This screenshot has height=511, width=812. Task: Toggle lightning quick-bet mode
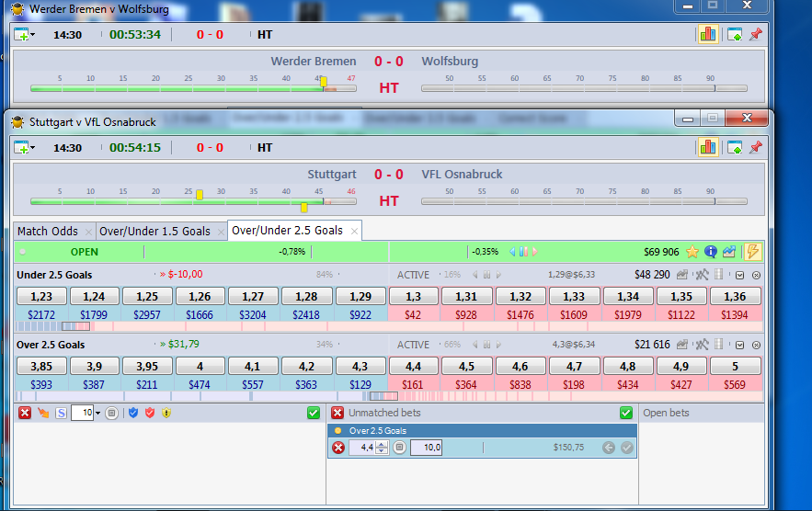(x=752, y=252)
